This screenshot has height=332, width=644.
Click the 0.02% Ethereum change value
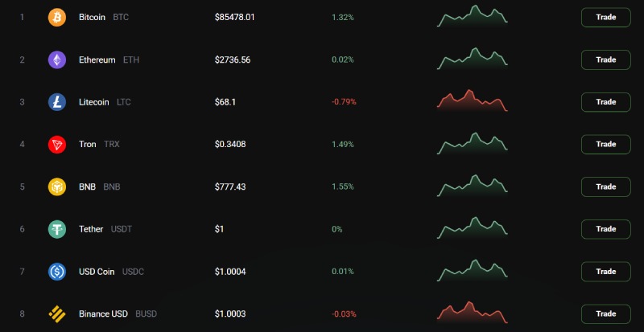click(x=343, y=60)
